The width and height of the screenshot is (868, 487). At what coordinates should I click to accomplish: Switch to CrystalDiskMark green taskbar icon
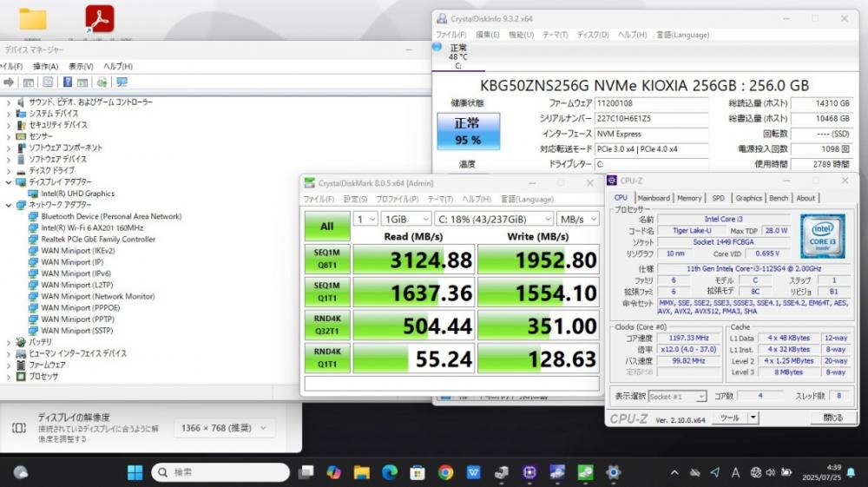click(585, 472)
